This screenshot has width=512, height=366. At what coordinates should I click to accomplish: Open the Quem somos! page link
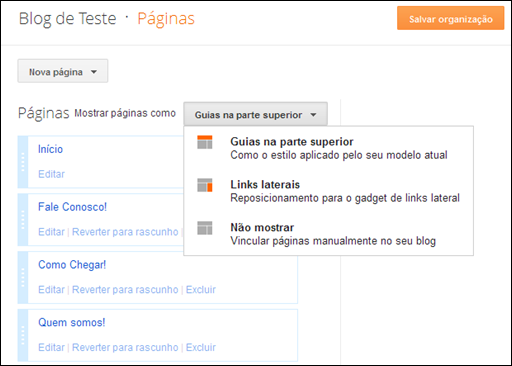[x=72, y=322]
